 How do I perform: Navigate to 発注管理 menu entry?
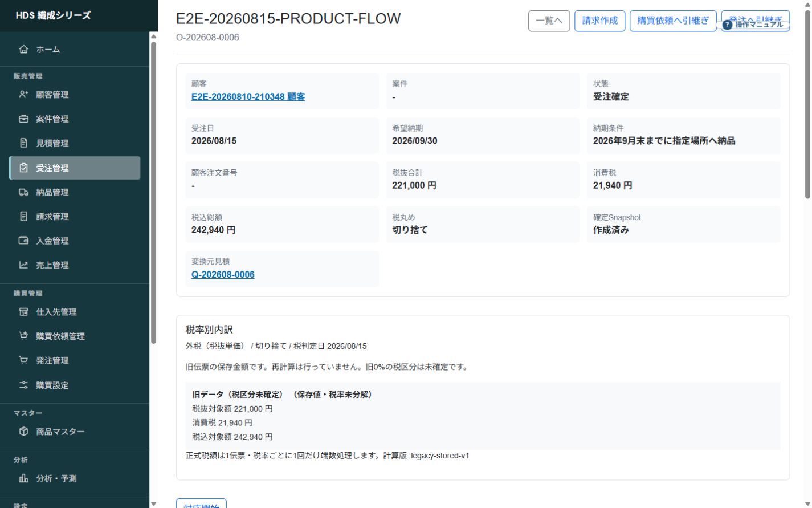(x=75, y=360)
